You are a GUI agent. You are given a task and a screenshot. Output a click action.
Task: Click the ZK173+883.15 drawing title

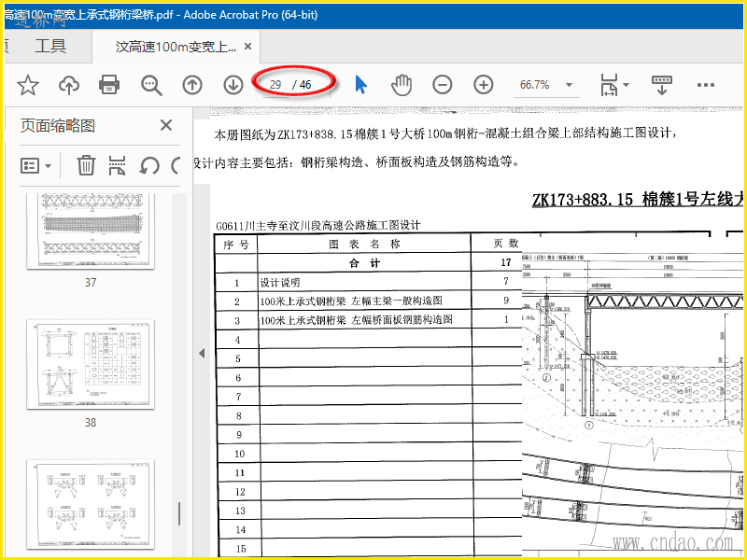[x=638, y=199]
